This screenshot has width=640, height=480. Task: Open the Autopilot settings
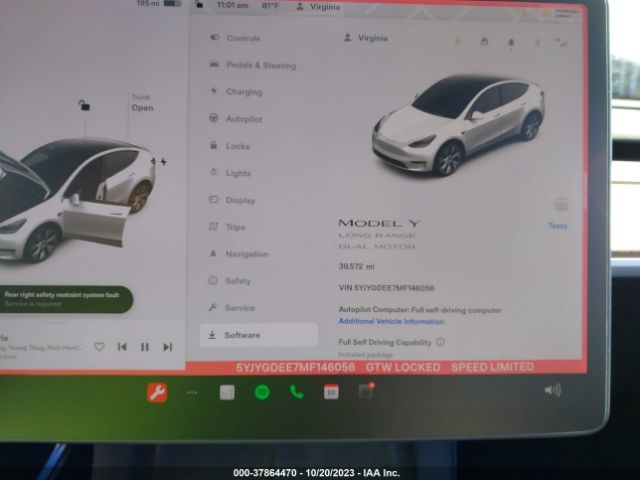[236, 119]
